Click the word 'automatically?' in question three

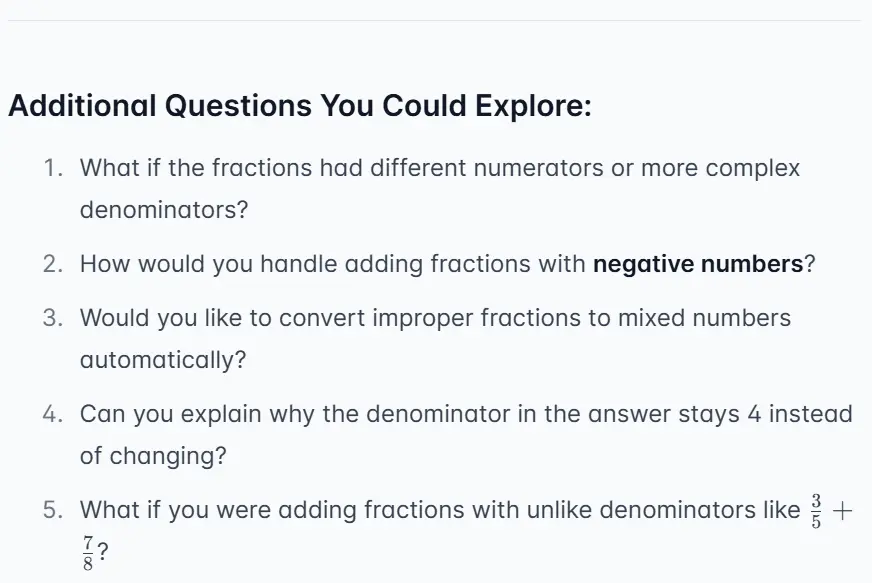pos(162,361)
